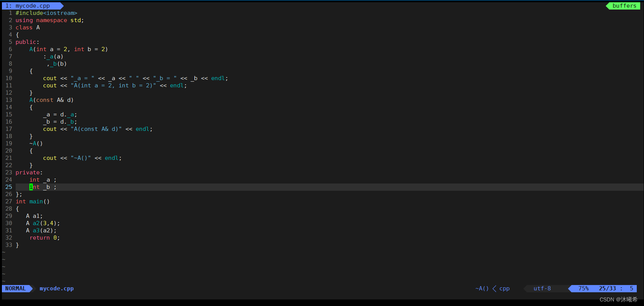Click the 'private:' access specifier
The width and height of the screenshot is (644, 306).
coord(29,172)
